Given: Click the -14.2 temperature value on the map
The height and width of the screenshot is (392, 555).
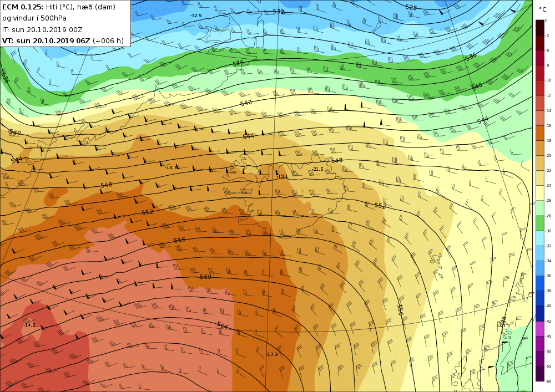Looking at the screenshot, I should pos(29,325).
